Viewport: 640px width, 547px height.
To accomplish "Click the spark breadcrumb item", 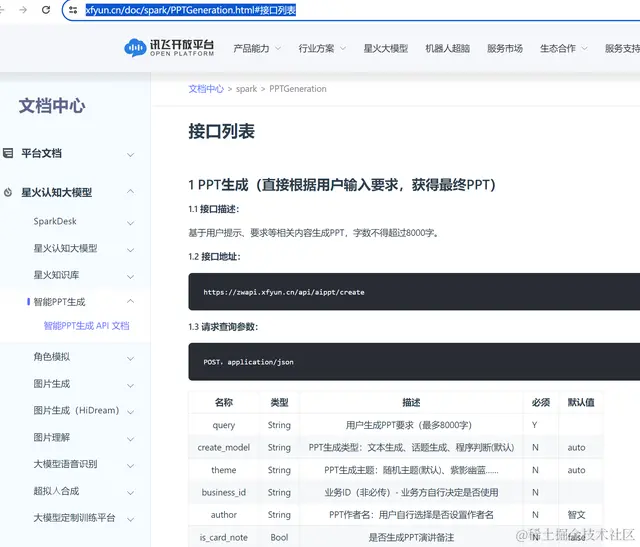I will click(247, 89).
